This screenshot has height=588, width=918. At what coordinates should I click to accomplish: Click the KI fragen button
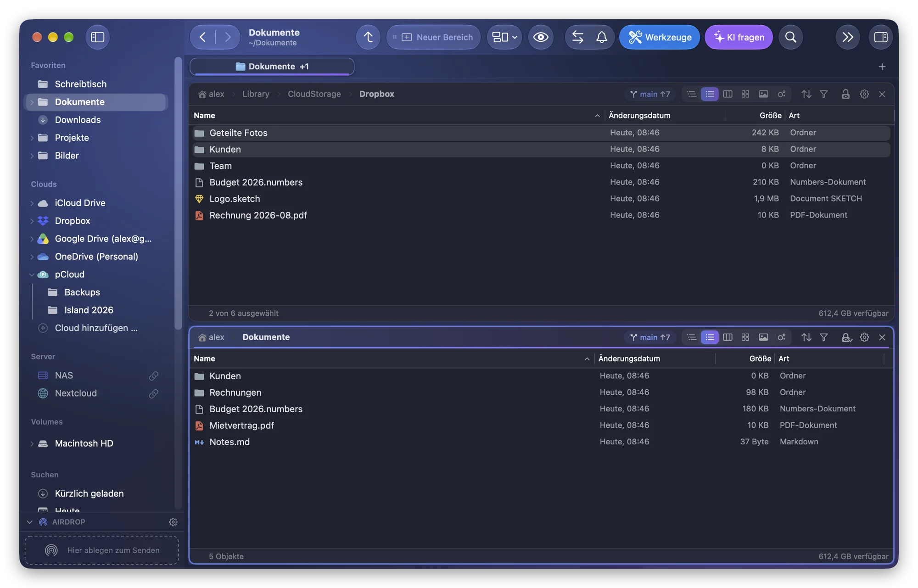739,37
